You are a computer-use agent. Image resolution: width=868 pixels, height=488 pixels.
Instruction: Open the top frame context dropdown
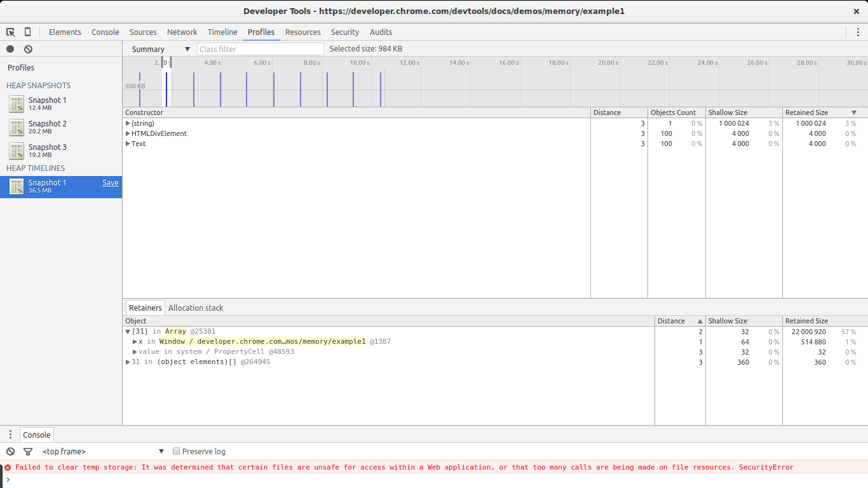pos(103,451)
